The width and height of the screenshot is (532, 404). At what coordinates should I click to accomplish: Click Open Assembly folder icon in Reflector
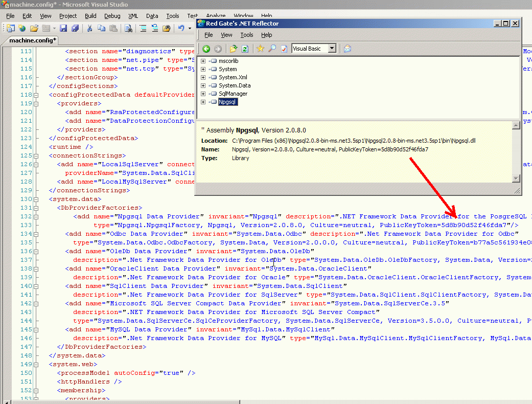234,49
